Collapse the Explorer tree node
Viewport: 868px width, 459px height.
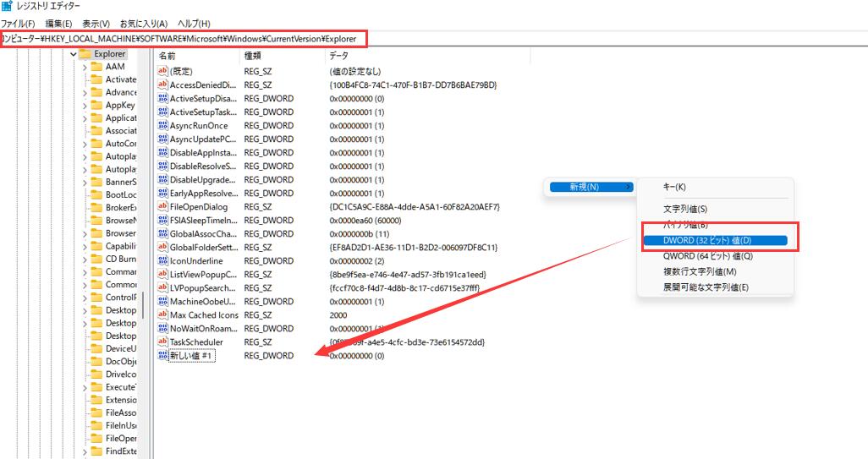pyautogui.click(x=74, y=54)
